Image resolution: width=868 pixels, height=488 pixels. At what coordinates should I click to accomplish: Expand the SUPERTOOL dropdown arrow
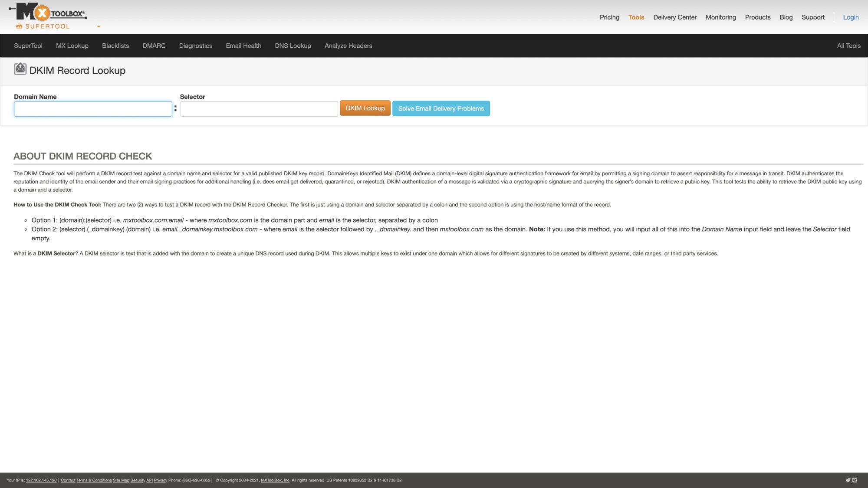(98, 27)
